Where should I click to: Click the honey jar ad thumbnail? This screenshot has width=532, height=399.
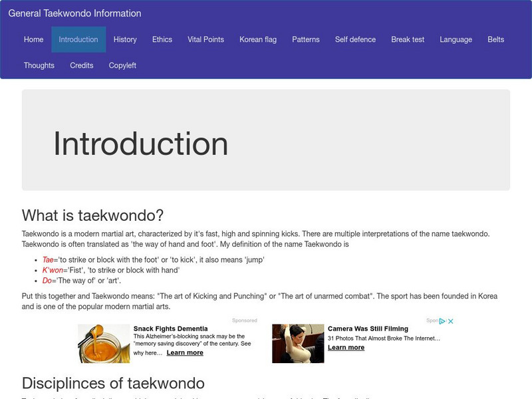coord(100,342)
